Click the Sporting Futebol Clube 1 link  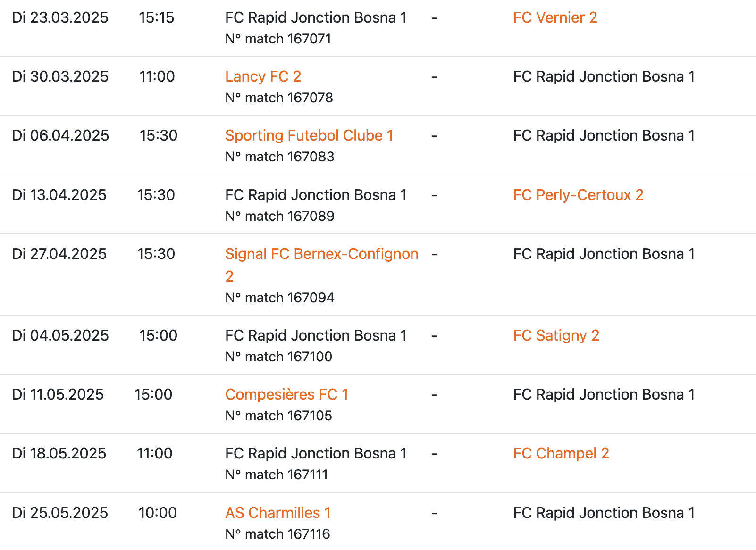tap(309, 135)
